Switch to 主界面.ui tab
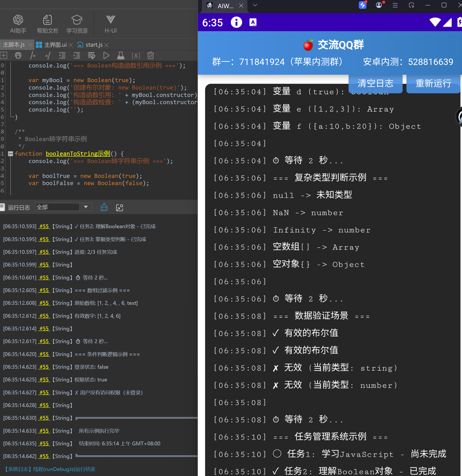This screenshot has width=462, height=476. click(55, 45)
